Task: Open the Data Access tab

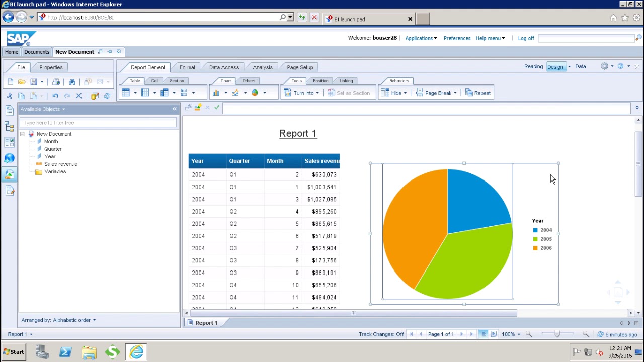Action: [x=224, y=67]
